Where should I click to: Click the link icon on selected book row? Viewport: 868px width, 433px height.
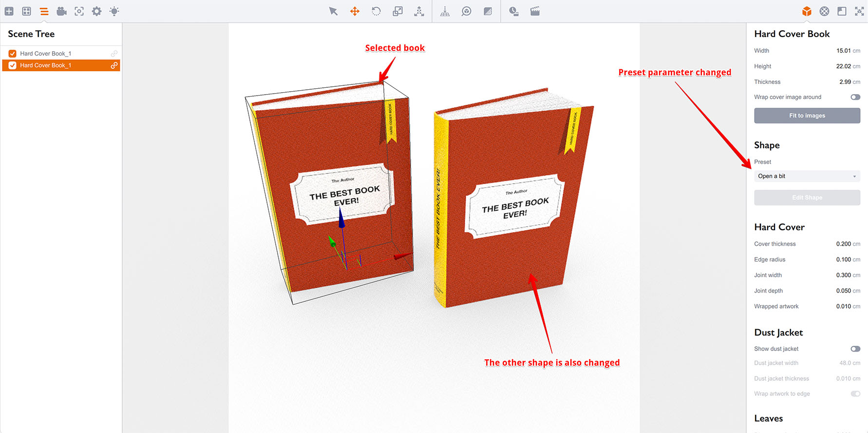coord(114,65)
